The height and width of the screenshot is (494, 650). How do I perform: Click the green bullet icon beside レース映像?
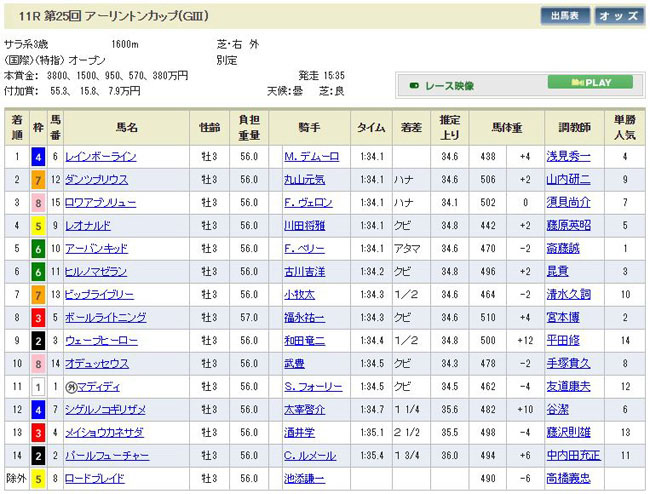[414, 85]
